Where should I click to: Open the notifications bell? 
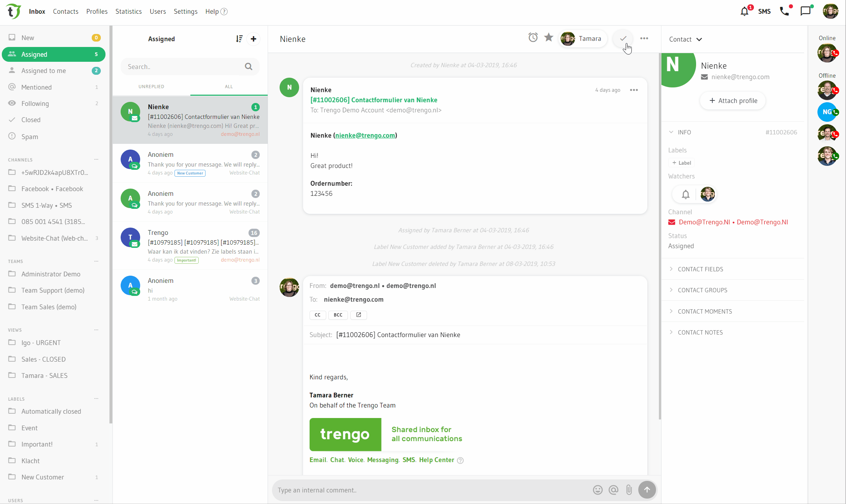[744, 12]
